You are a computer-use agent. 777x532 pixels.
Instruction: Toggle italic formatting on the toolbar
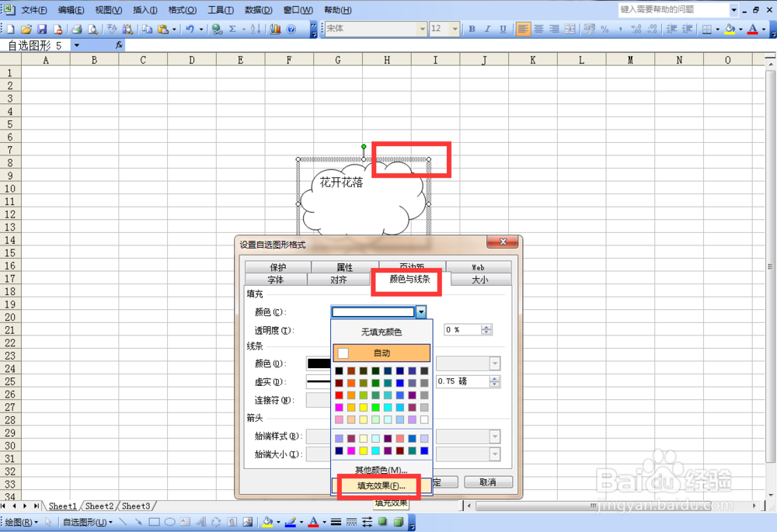(x=487, y=29)
